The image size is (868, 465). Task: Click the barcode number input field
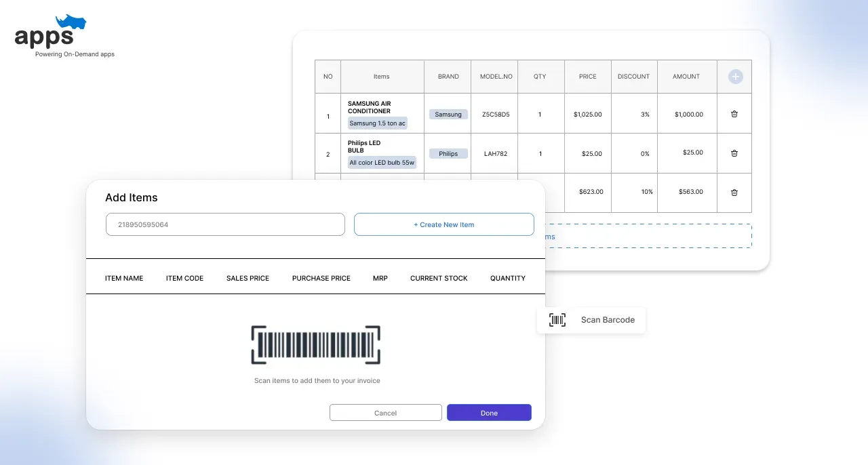[x=225, y=224]
